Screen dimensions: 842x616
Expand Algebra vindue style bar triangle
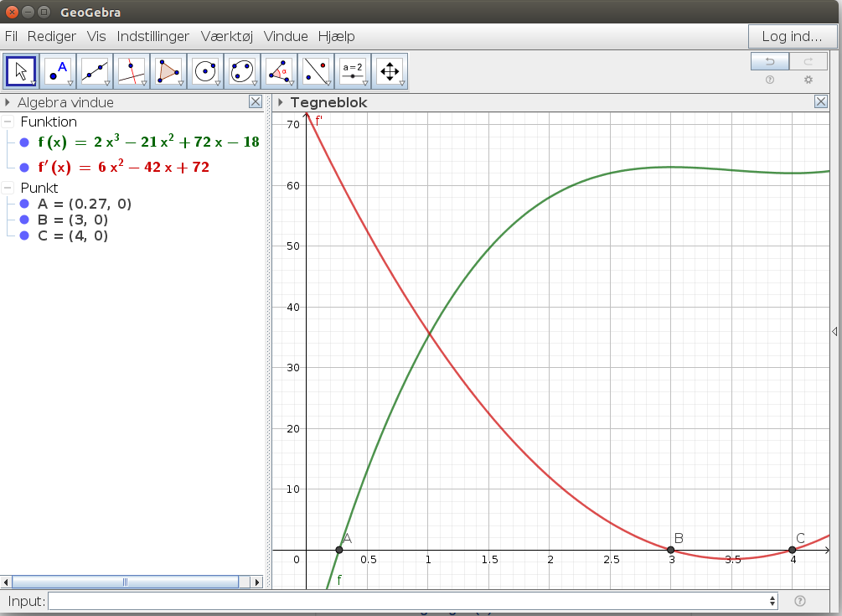click(8, 102)
